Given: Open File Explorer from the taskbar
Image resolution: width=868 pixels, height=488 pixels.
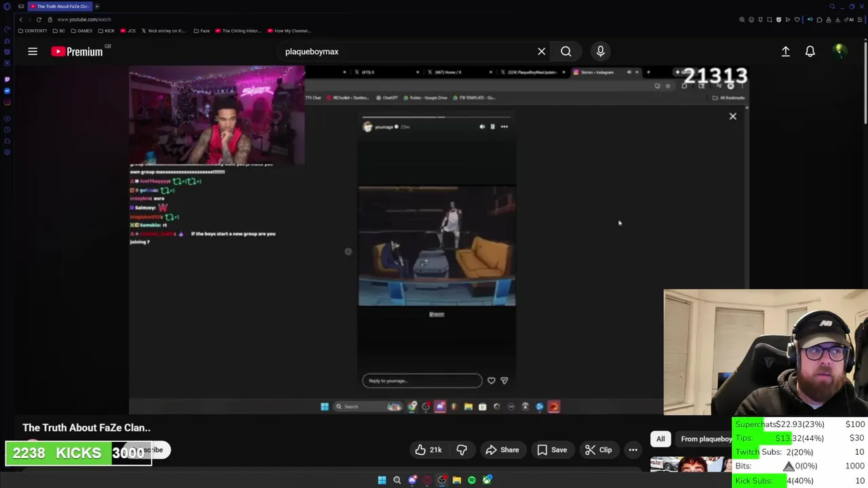Looking at the screenshot, I should tap(456, 480).
